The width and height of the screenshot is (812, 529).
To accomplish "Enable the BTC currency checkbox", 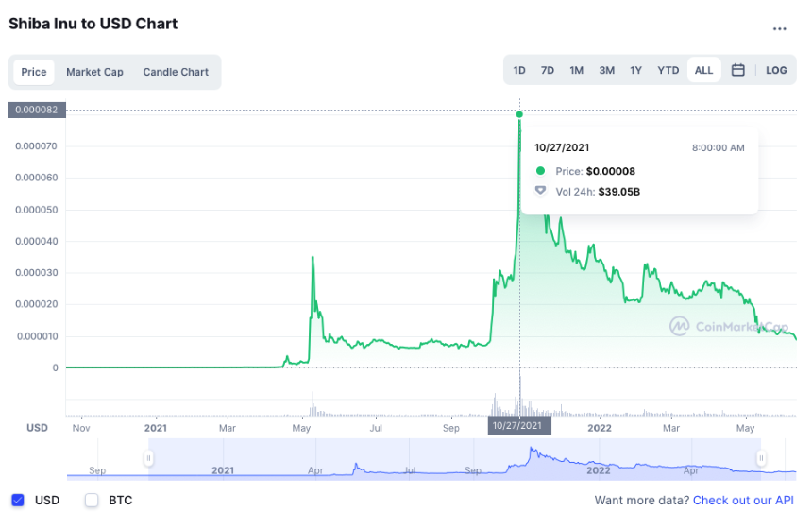I will pos(92,500).
